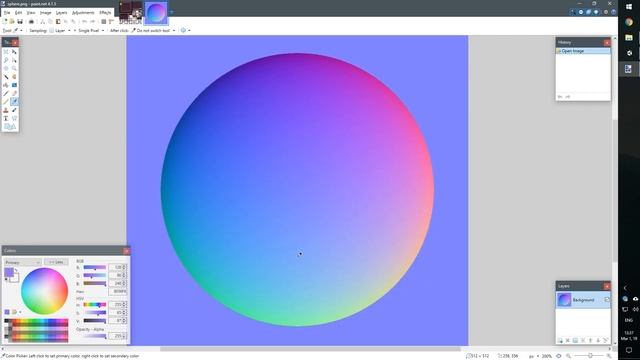The image size is (640, 360).
Task: Select Open Image entry in History
Action: tap(583, 51)
